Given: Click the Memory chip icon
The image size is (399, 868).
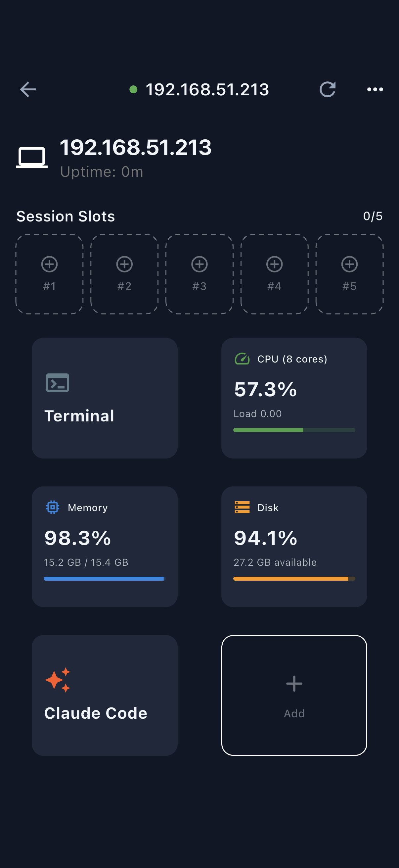Looking at the screenshot, I should pyautogui.click(x=53, y=507).
